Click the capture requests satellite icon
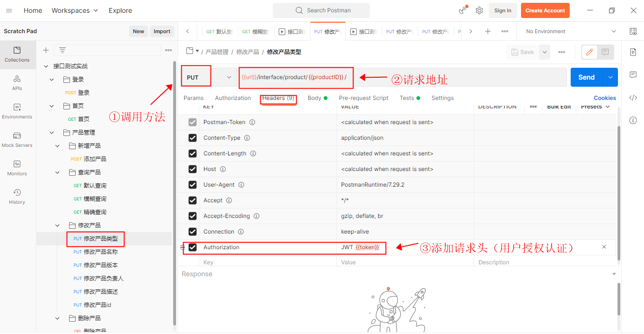The height and width of the screenshot is (334, 644). point(462,10)
